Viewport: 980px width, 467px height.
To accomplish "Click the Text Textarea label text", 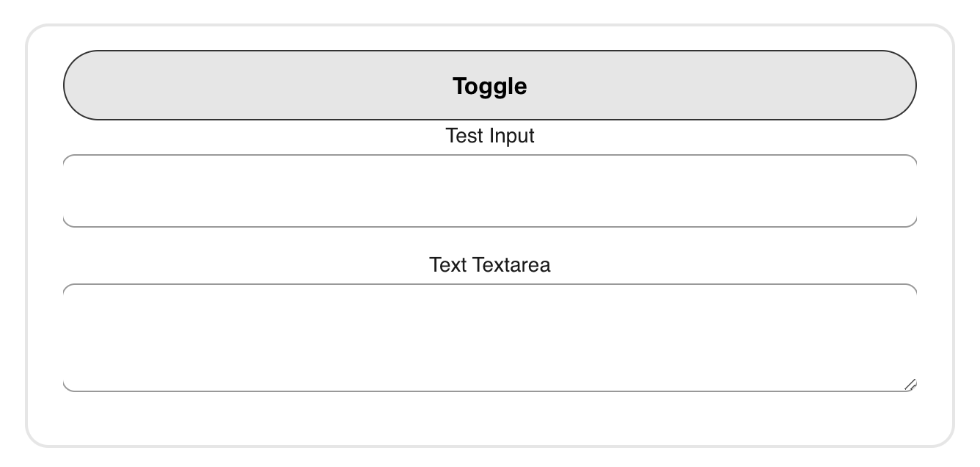I will 489,265.
